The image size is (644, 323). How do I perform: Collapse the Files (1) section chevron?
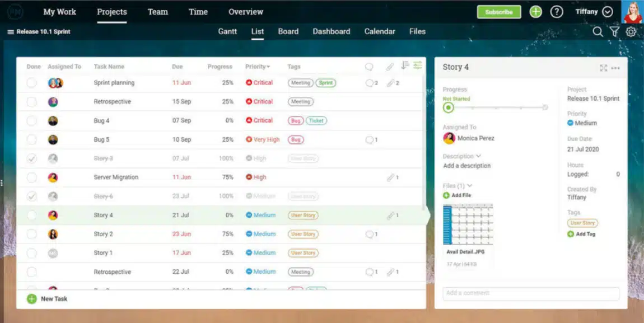(470, 185)
